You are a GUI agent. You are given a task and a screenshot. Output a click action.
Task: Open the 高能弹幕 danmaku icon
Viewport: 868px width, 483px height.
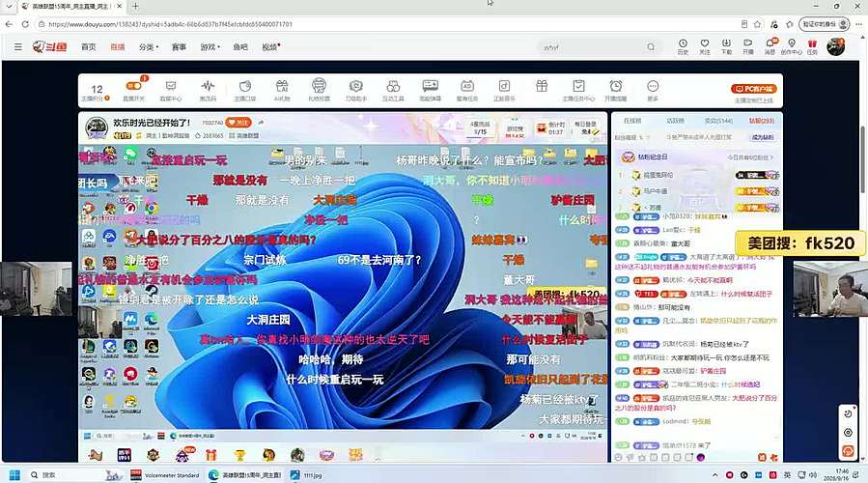click(x=430, y=90)
